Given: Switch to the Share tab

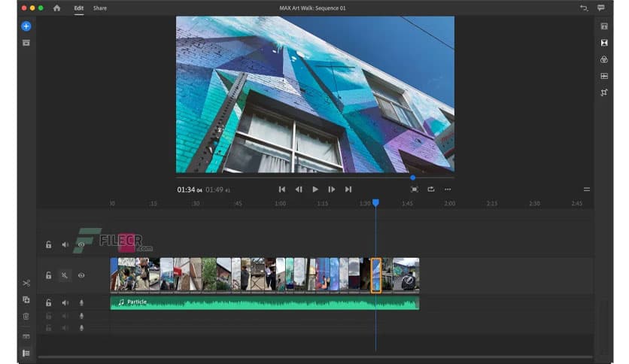Looking at the screenshot, I should click(100, 8).
